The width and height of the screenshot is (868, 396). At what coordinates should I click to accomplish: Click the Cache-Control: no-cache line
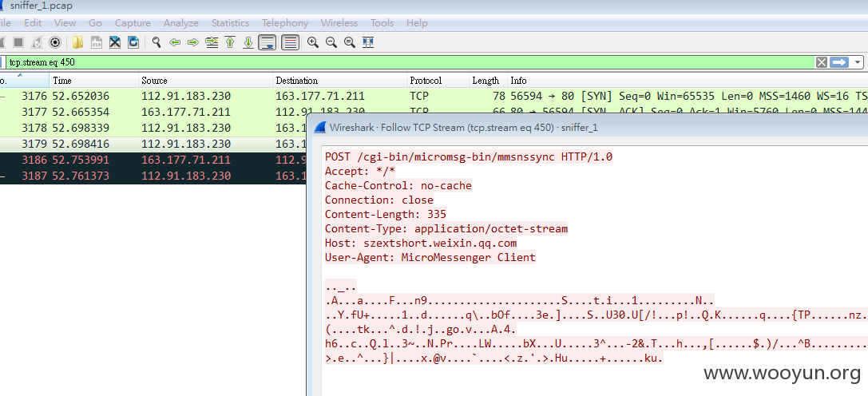[x=398, y=185]
